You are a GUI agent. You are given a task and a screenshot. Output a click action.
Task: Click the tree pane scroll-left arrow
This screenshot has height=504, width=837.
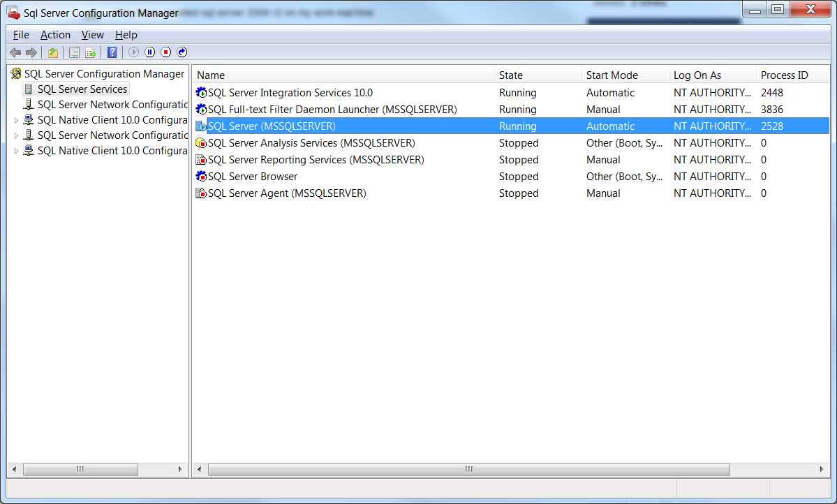[15, 469]
